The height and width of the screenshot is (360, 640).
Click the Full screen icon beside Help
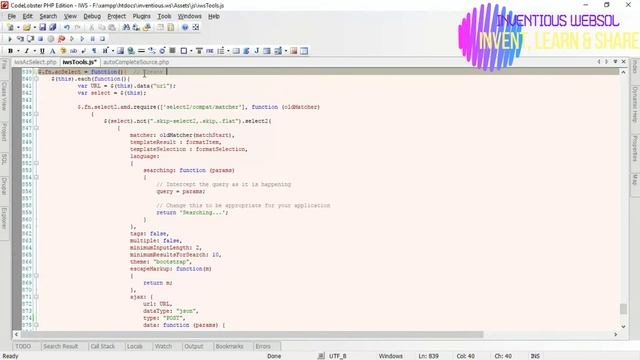pyautogui.click(x=196, y=27)
